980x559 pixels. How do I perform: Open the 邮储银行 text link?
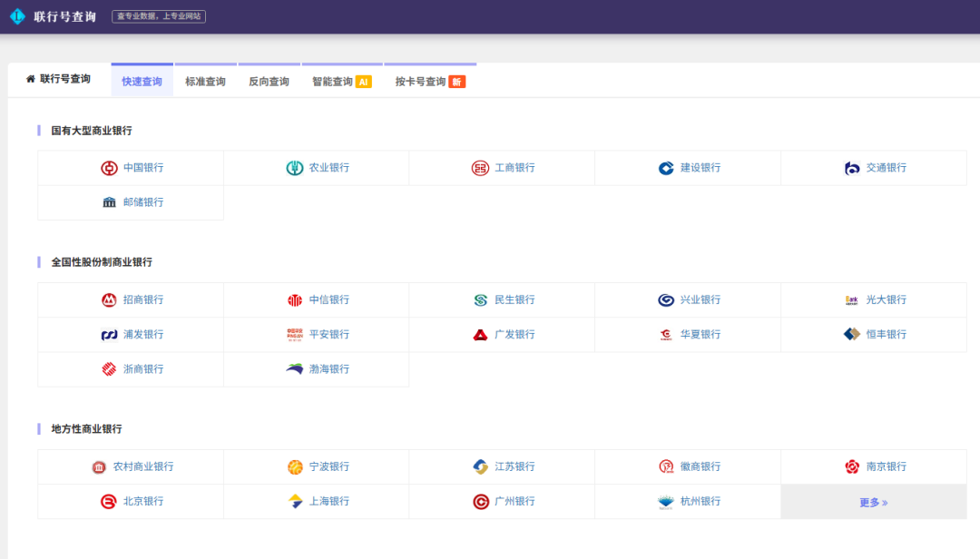[143, 202]
